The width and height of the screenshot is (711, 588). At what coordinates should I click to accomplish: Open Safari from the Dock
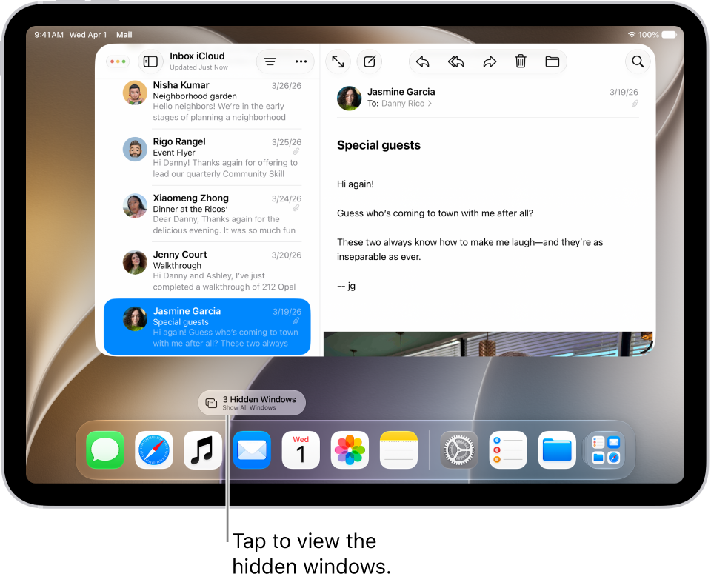click(154, 450)
